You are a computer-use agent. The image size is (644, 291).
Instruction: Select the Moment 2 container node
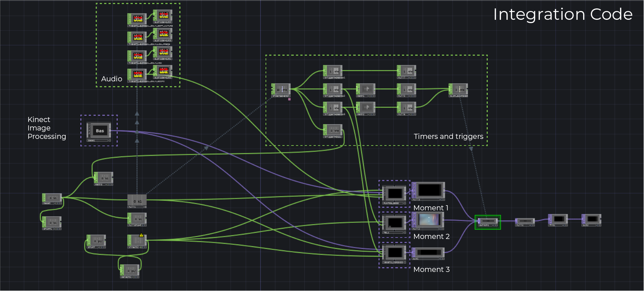click(394, 222)
